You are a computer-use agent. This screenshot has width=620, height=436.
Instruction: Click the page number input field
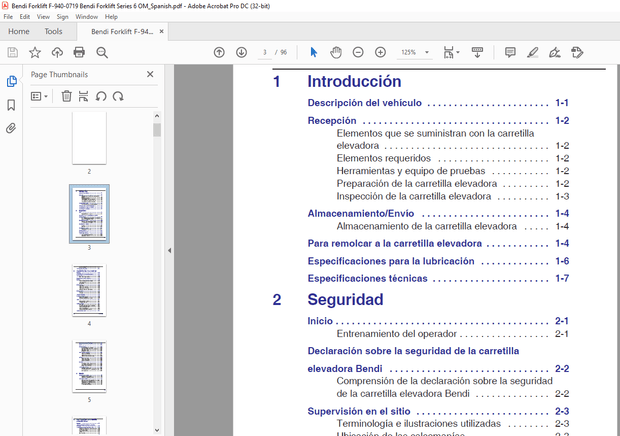point(265,52)
